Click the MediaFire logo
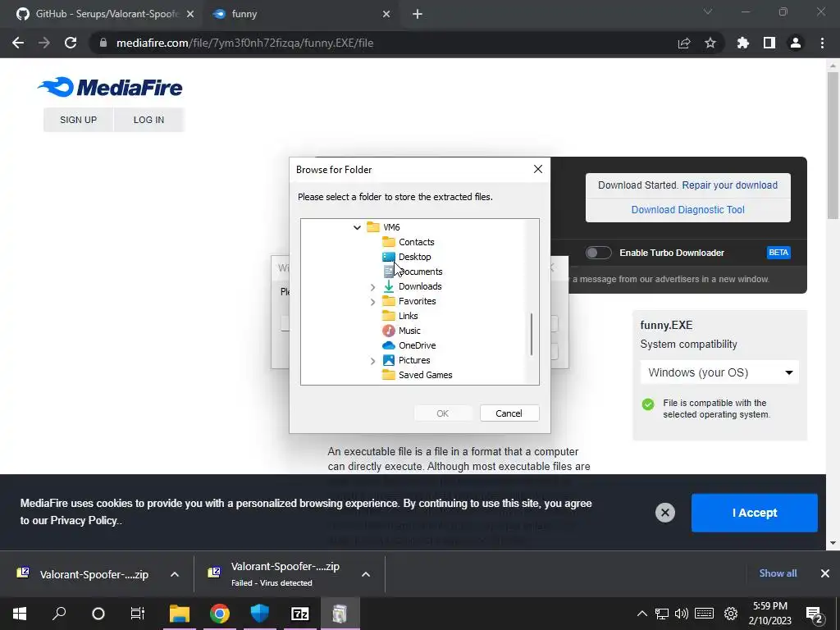840x630 pixels. (111, 87)
